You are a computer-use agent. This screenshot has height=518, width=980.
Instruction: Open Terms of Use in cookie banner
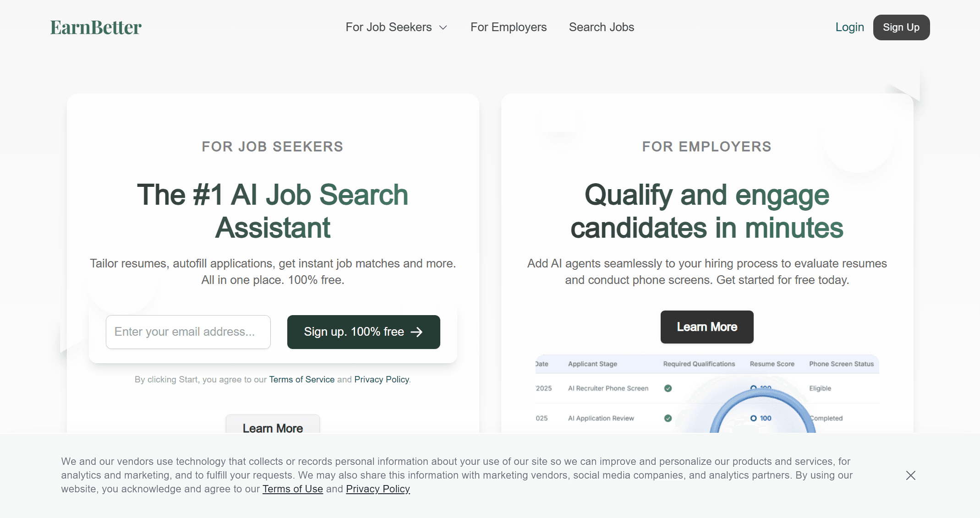[x=292, y=489]
